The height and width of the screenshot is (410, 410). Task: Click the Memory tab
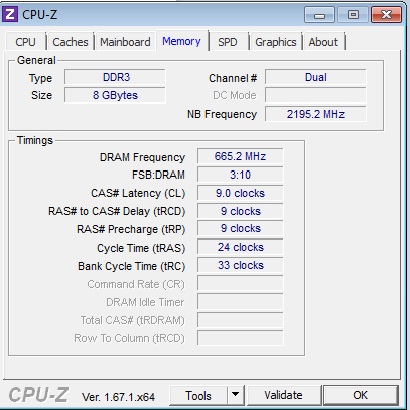181,41
